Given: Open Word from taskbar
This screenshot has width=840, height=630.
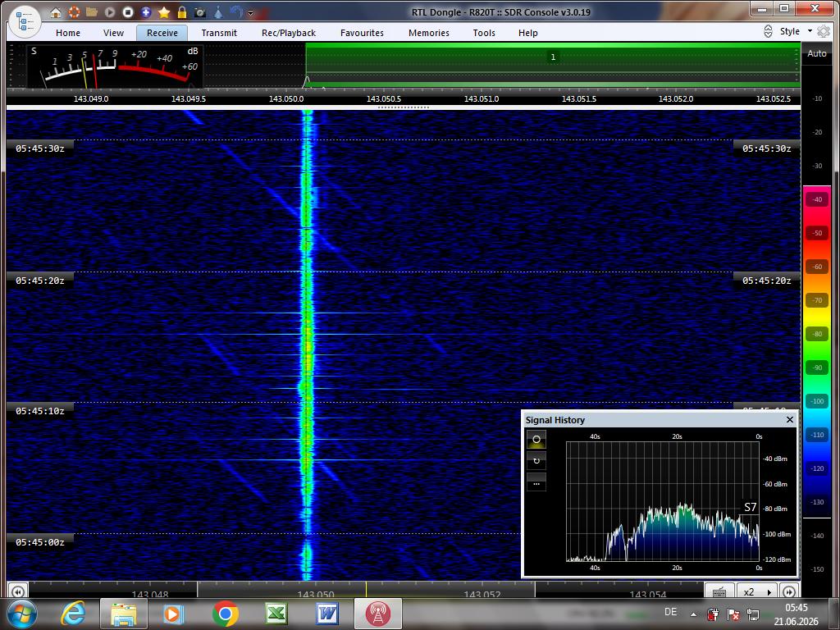Looking at the screenshot, I should tap(326, 614).
